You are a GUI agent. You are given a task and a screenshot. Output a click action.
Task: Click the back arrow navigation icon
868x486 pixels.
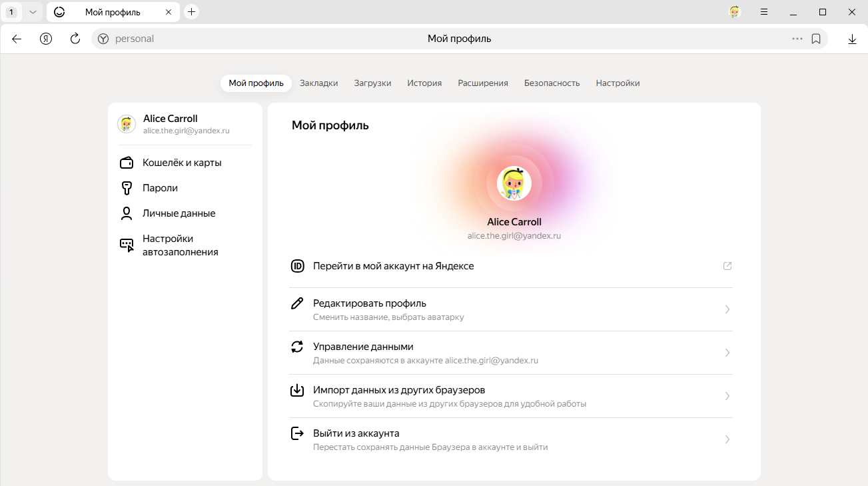(17, 39)
